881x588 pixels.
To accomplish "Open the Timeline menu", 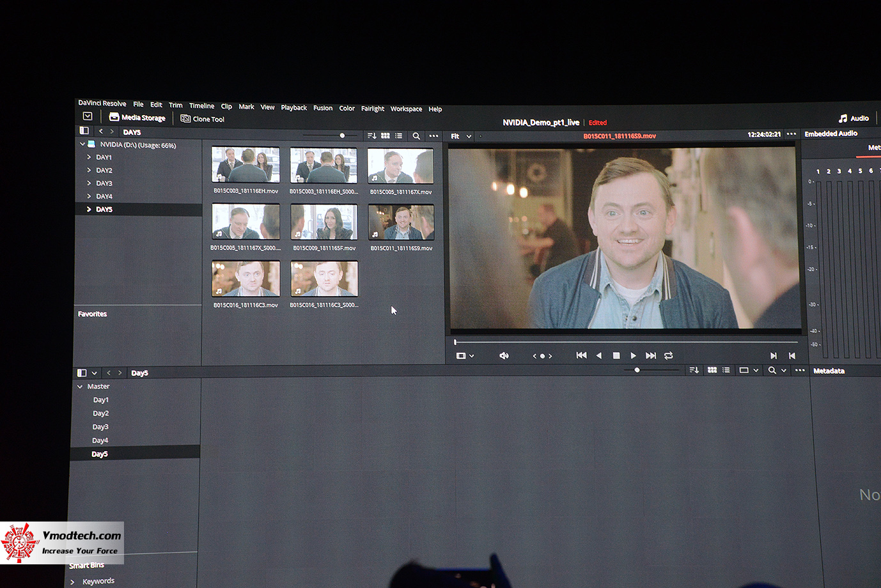I will (x=201, y=106).
